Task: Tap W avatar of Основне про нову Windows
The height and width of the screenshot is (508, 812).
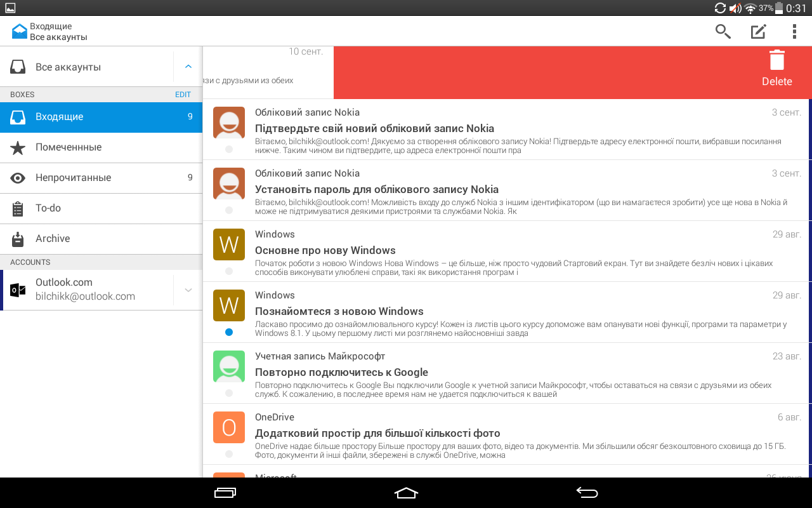Action: 229,244
